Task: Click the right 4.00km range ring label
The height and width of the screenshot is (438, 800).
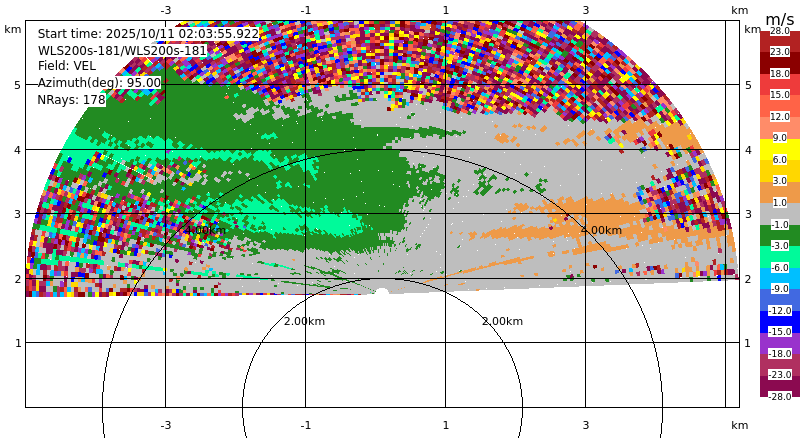Action: click(x=602, y=230)
